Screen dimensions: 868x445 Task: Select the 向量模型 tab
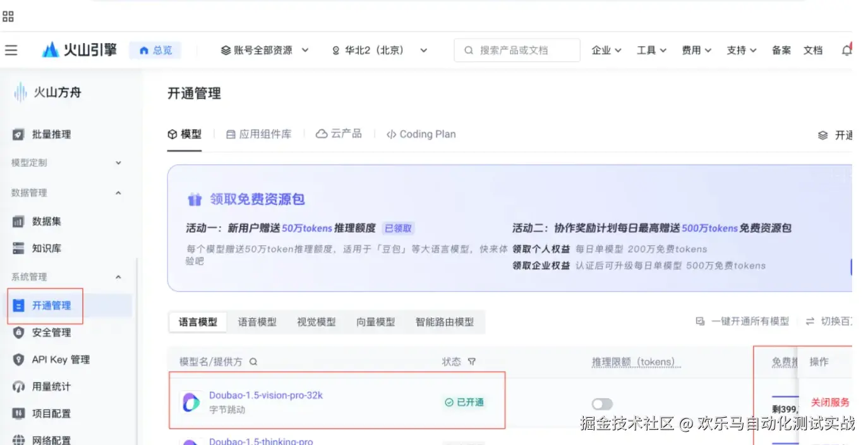[376, 322]
